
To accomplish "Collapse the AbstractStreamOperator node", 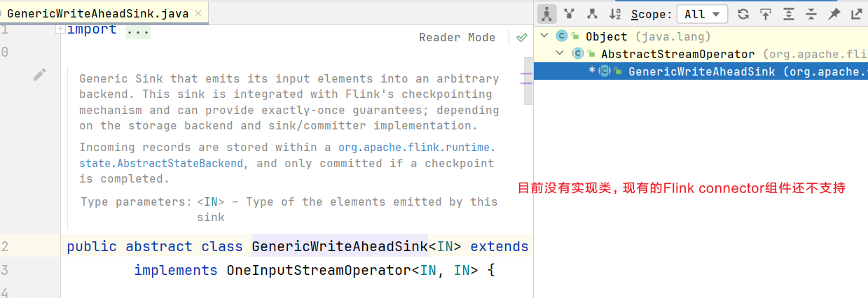I will pos(559,54).
